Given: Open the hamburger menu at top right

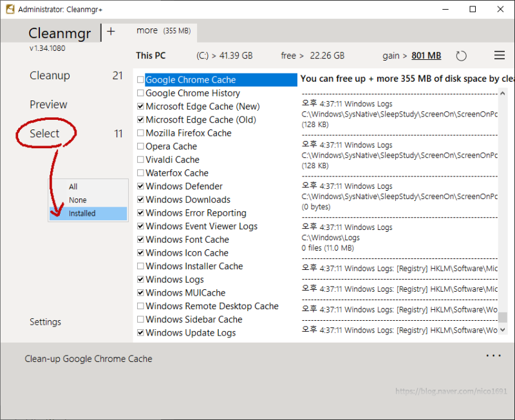Looking at the screenshot, I should tap(500, 55).
